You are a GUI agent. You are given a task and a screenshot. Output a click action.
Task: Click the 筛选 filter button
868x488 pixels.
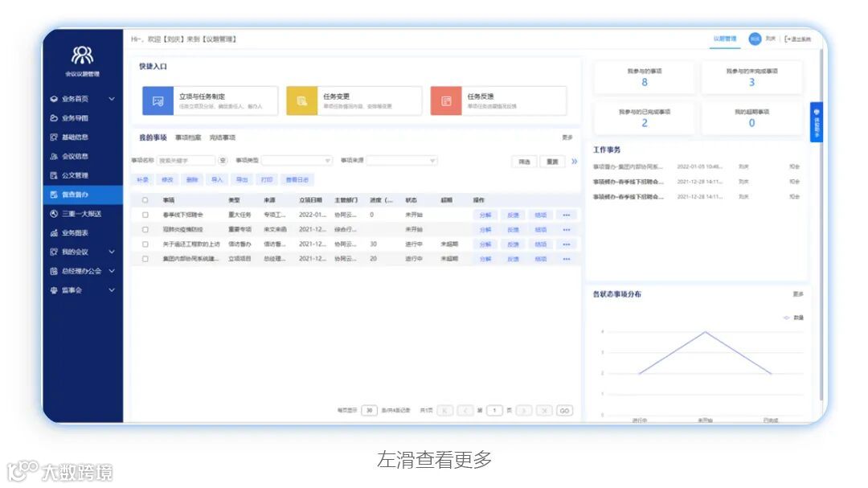pos(524,162)
